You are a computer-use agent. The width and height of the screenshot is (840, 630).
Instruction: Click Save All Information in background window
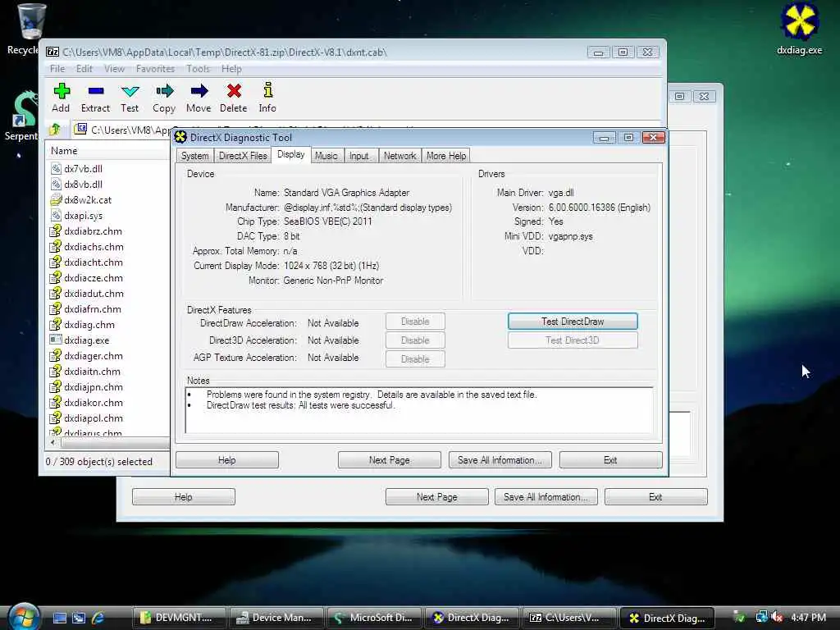coord(546,497)
